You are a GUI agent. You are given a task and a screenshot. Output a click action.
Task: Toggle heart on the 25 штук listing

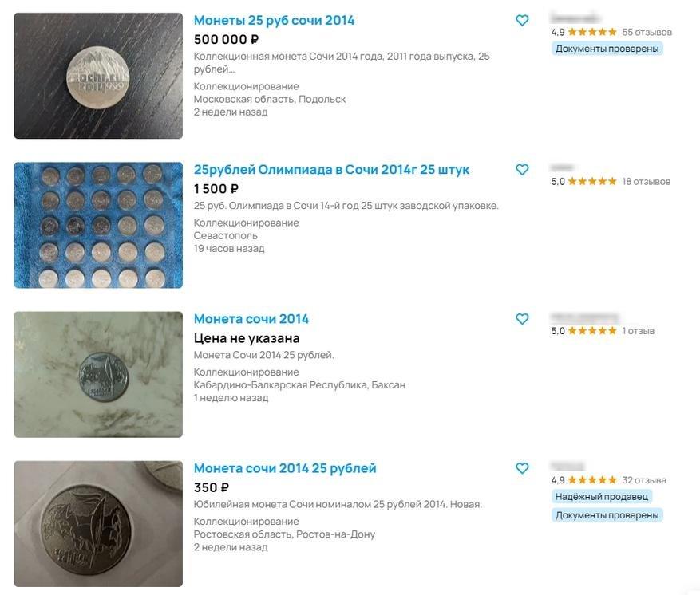pyautogui.click(x=522, y=170)
